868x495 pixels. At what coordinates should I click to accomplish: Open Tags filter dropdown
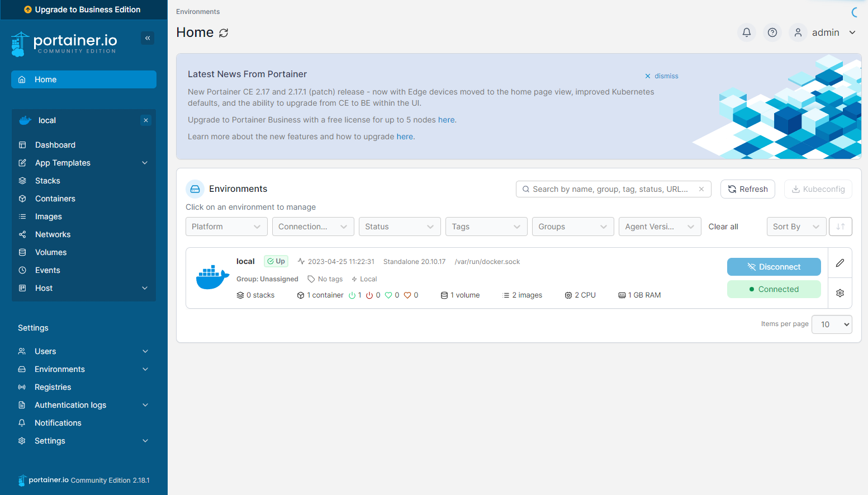coord(486,227)
